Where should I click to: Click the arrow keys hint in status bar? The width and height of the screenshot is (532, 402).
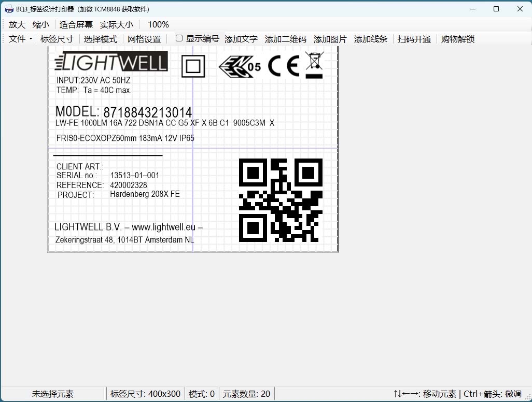click(x=457, y=394)
